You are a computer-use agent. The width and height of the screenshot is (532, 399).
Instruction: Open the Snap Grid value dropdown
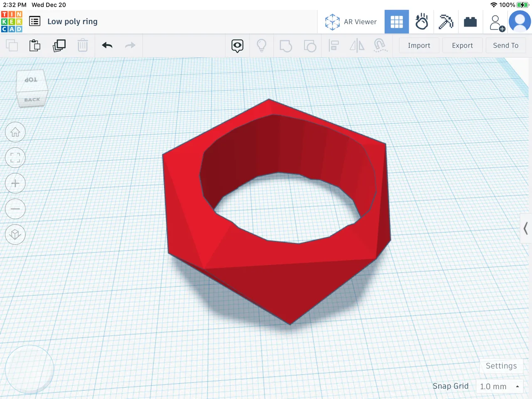tap(499, 386)
